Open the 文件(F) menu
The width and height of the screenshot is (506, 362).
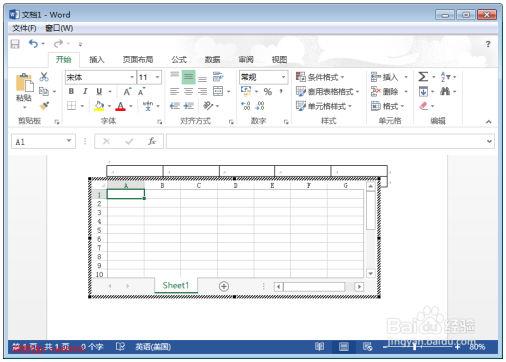24,28
